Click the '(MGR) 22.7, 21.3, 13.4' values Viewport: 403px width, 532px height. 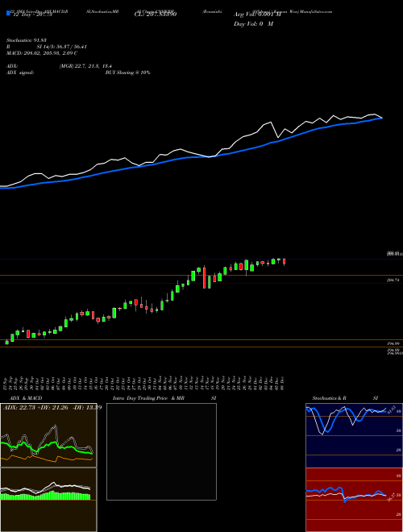tap(85, 66)
